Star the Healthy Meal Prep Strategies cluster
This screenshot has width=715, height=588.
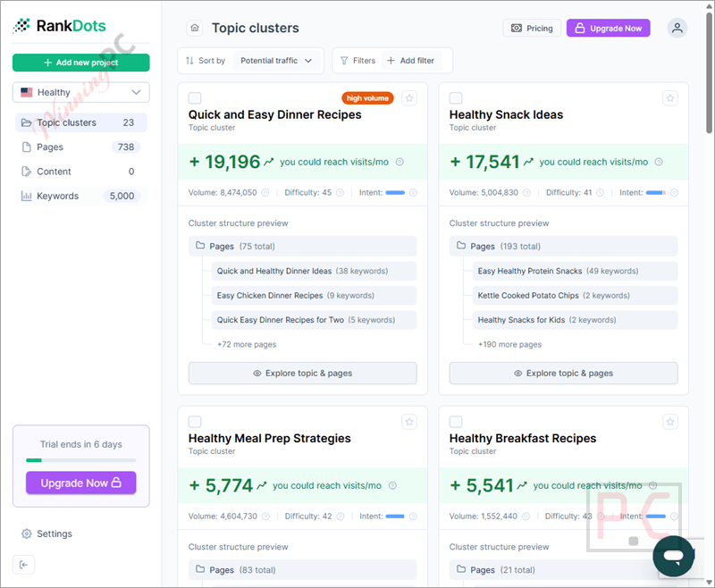409,422
